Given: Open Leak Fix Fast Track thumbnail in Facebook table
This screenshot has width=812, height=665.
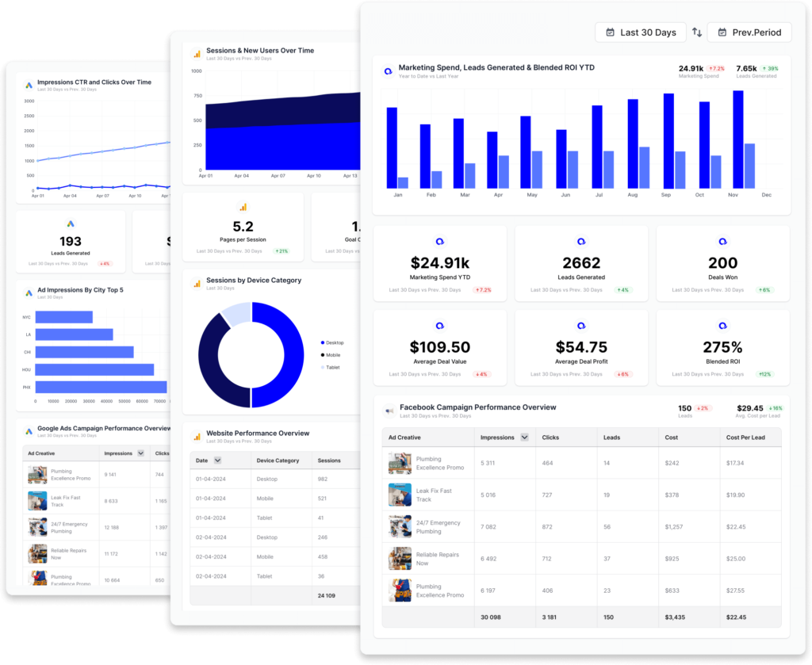Looking at the screenshot, I should [x=400, y=495].
